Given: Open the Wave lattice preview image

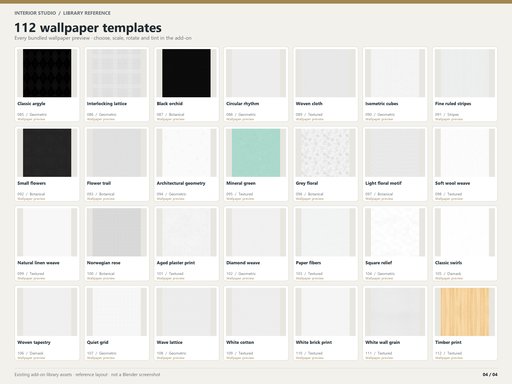Looking at the screenshot, I should 186,312.
